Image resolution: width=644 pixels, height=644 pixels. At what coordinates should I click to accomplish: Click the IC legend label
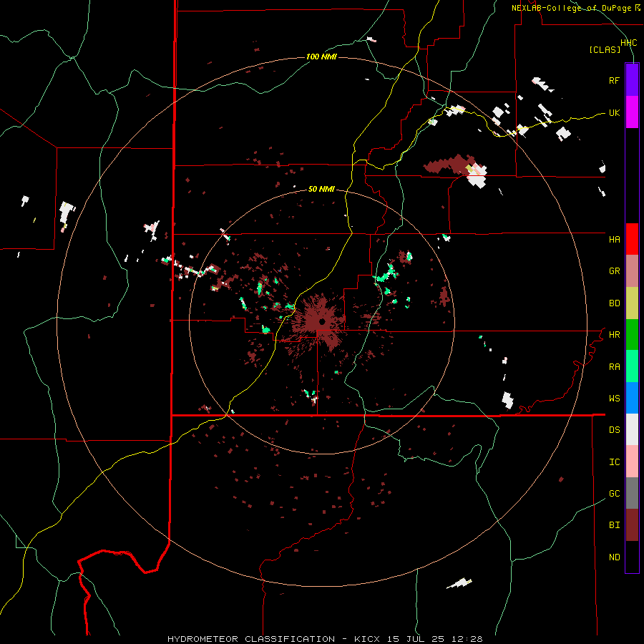click(614, 462)
